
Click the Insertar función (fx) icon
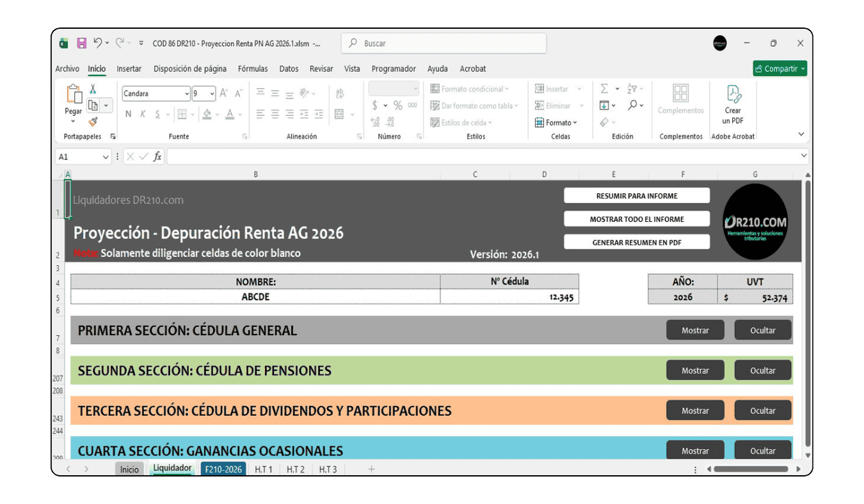point(157,155)
